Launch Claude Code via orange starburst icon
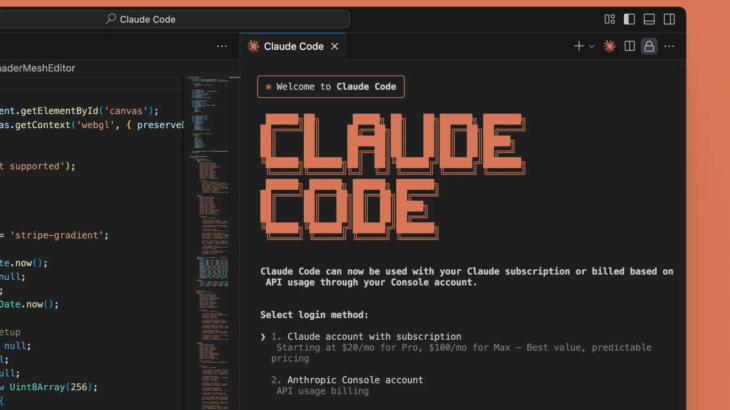 pos(609,46)
